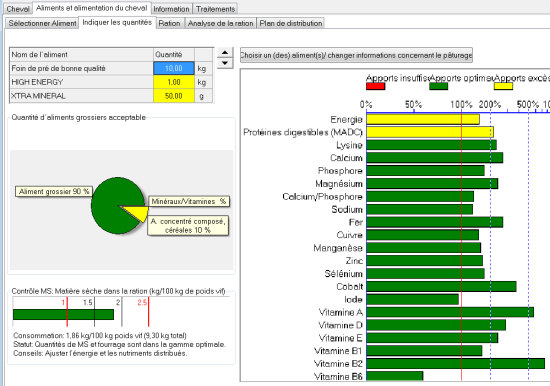
Task: Click the dry matter control green bar
Action: pyautogui.click(x=63, y=314)
